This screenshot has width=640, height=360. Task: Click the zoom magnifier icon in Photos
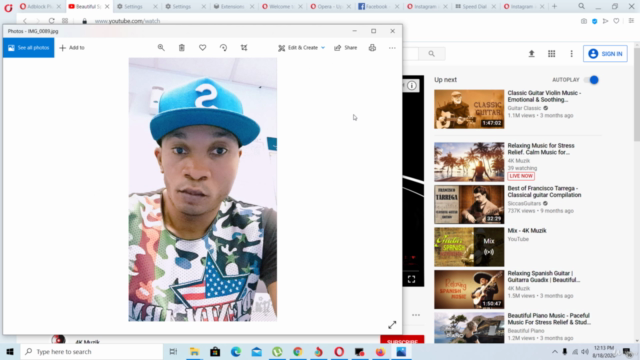click(x=161, y=48)
